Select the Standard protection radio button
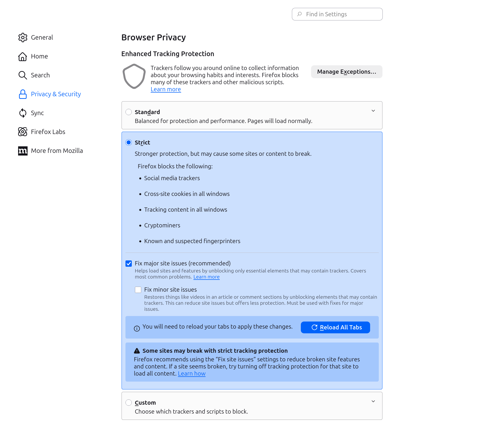The image size is (504, 428). (129, 112)
